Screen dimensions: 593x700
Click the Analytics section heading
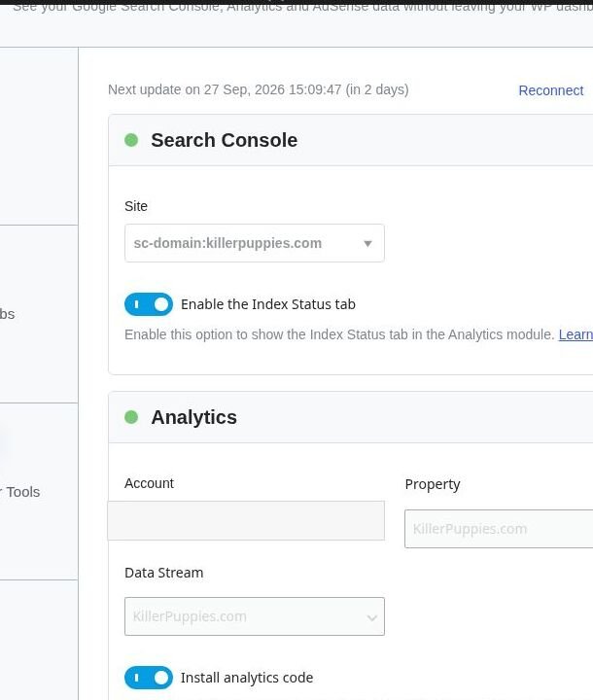click(x=193, y=417)
